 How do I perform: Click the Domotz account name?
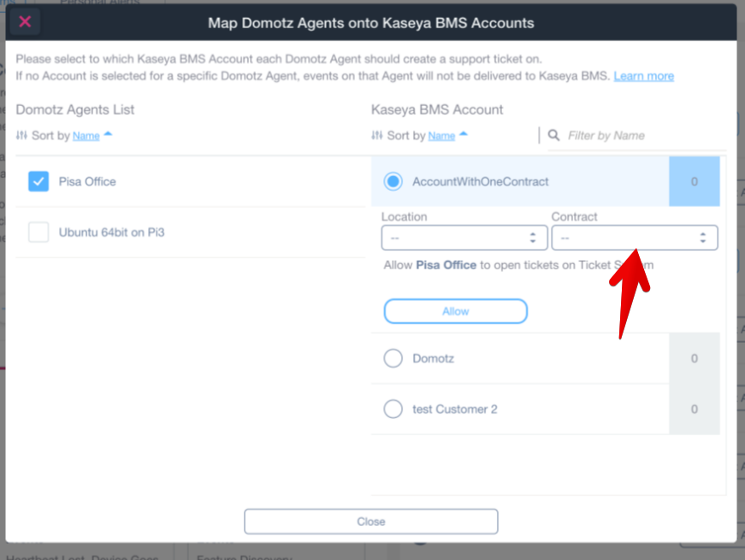tap(434, 358)
